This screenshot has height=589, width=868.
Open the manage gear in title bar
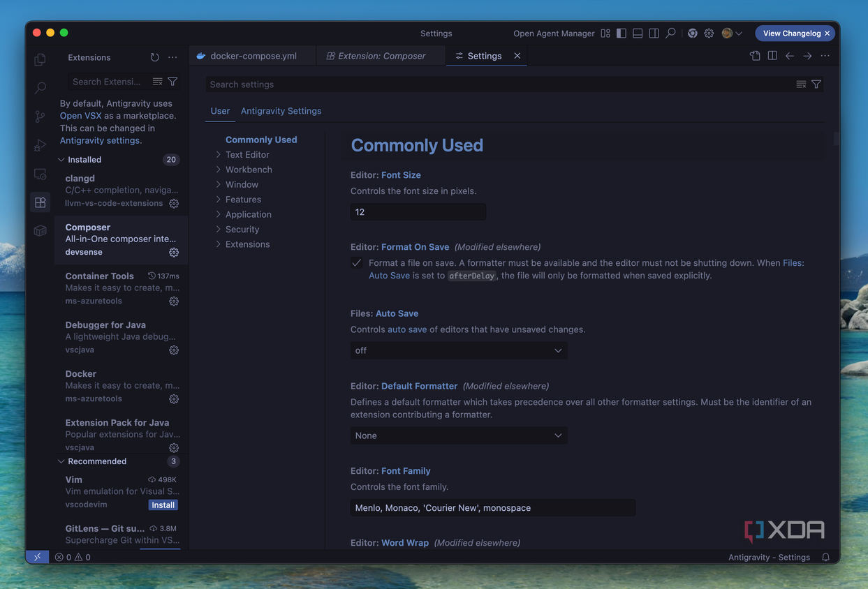point(709,33)
